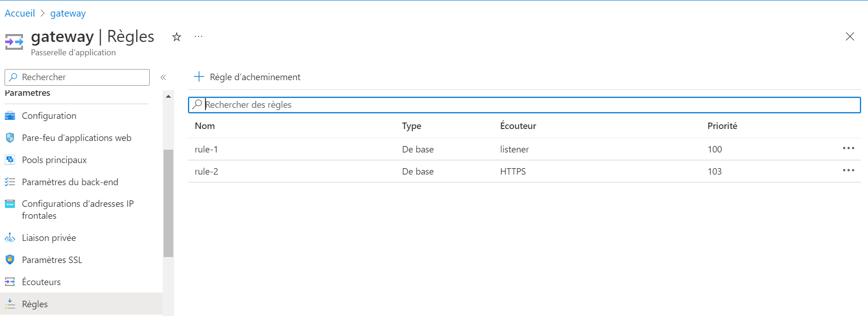Click the breadcrumb chevron separator
The height and width of the screenshot is (316, 868).
[42, 13]
